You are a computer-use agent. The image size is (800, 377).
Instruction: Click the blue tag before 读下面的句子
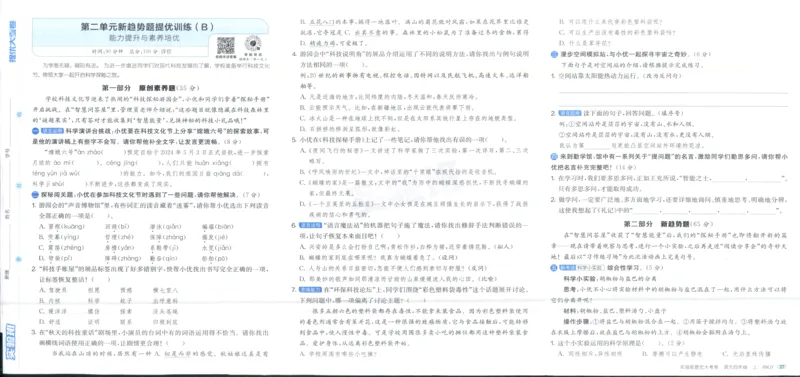[569, 113]
